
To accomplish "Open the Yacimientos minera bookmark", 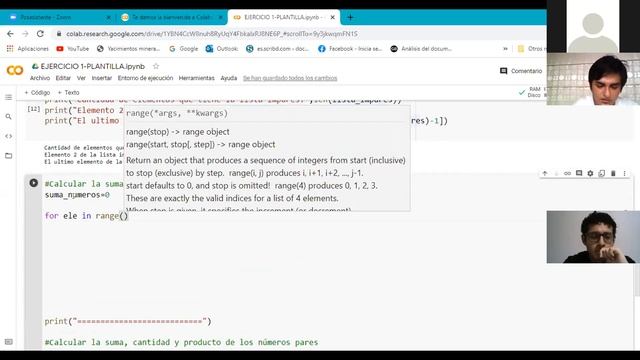I will point(129,49).
